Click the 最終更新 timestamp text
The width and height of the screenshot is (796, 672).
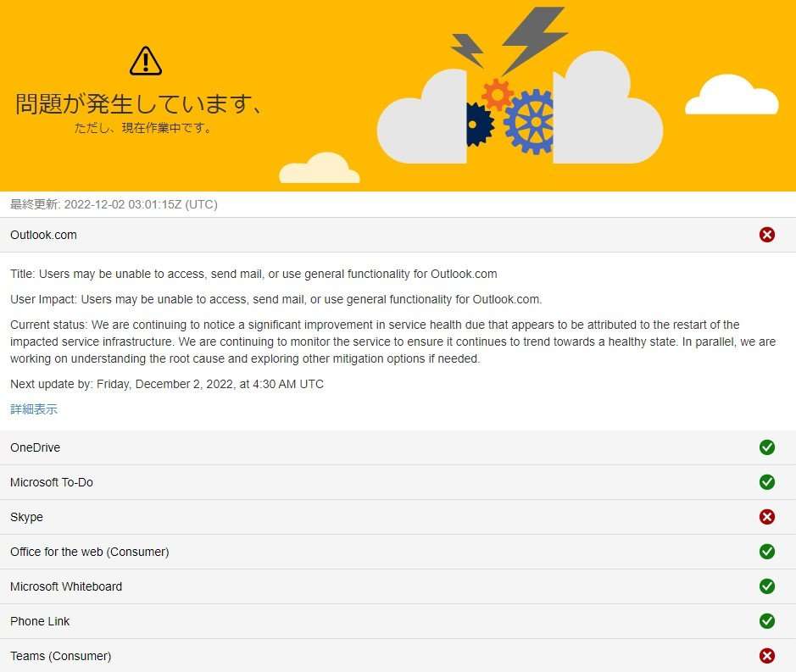(x=114, y=204)
